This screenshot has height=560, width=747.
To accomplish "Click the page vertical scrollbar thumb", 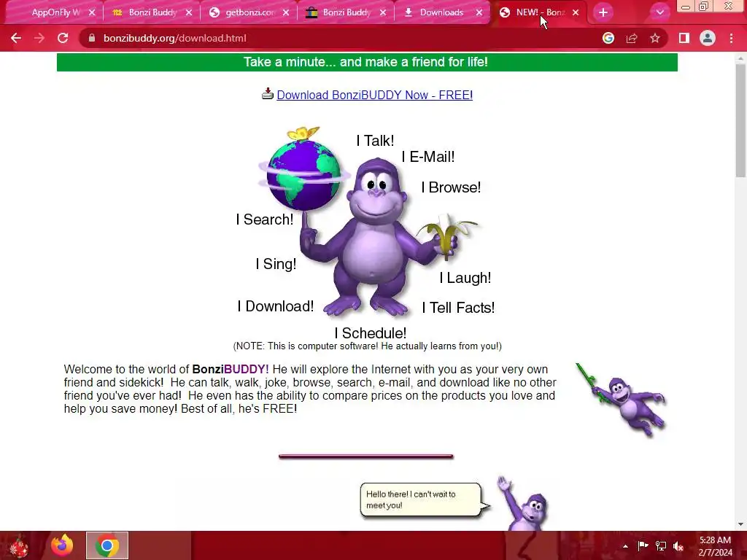I will [x=740, y=119].
